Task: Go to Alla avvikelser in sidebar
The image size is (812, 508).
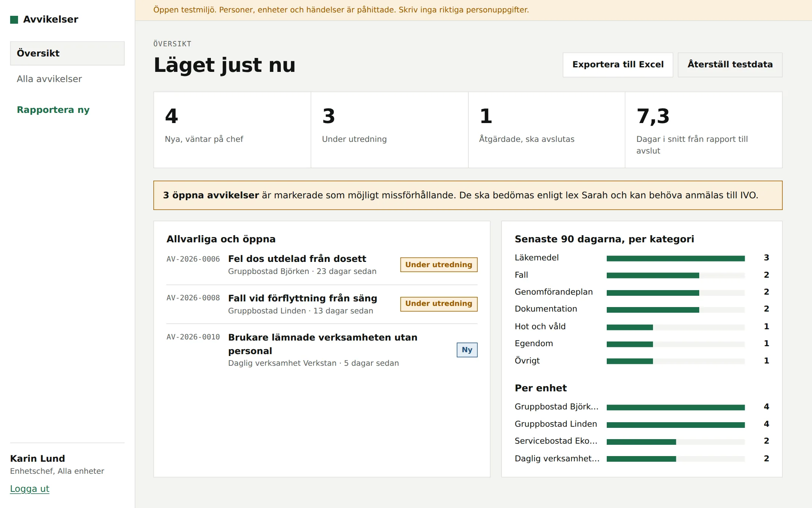Action: (49, 79)
